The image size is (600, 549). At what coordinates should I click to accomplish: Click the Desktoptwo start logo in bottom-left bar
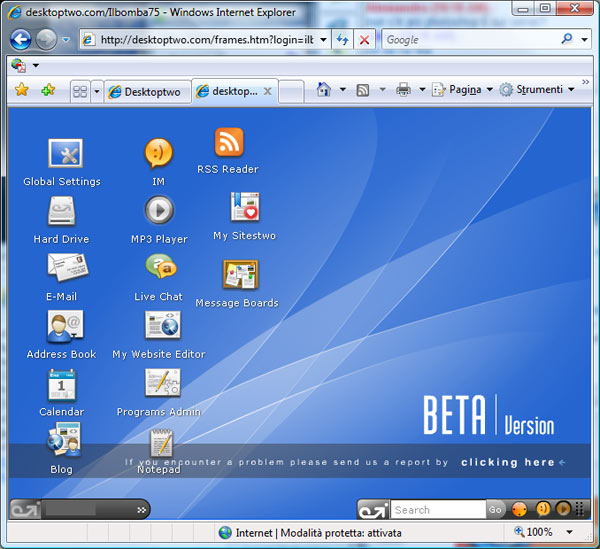[25, 509]
